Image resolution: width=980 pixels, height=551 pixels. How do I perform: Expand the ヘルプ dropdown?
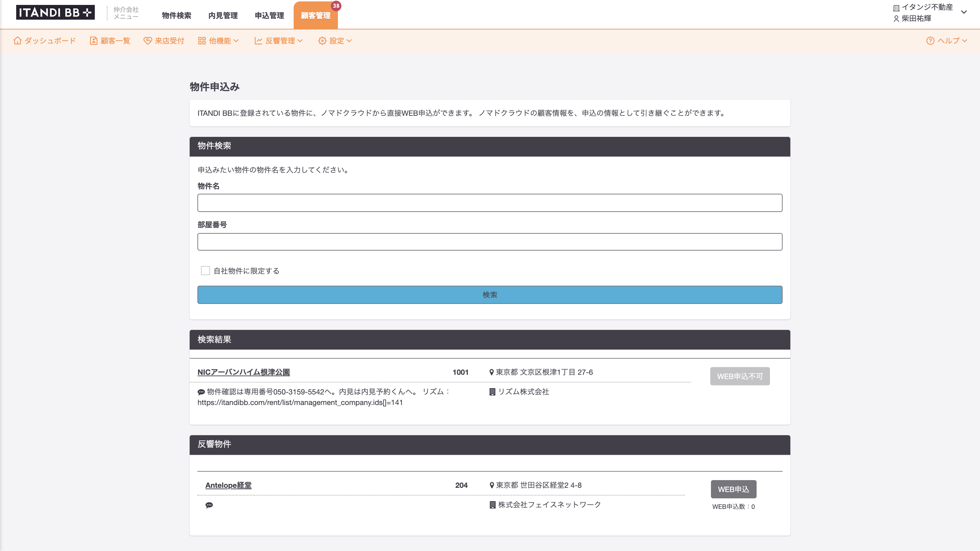pos(947,41)
